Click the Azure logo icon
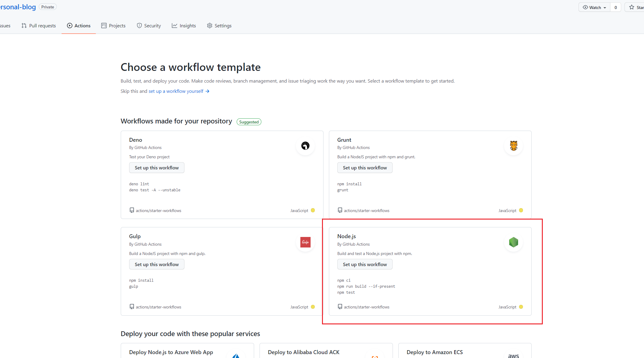Image resolution: width=644 pixels, height=358 pixels. click(236, 356)
